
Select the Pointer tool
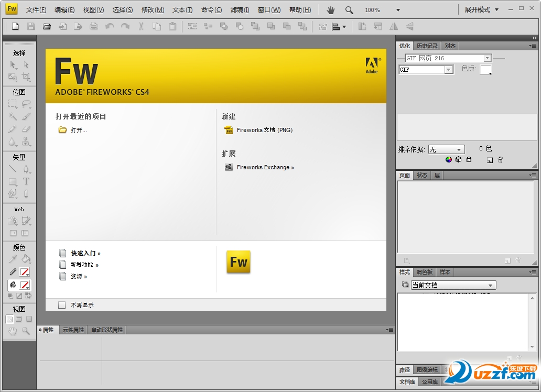[x=13, y=65]
